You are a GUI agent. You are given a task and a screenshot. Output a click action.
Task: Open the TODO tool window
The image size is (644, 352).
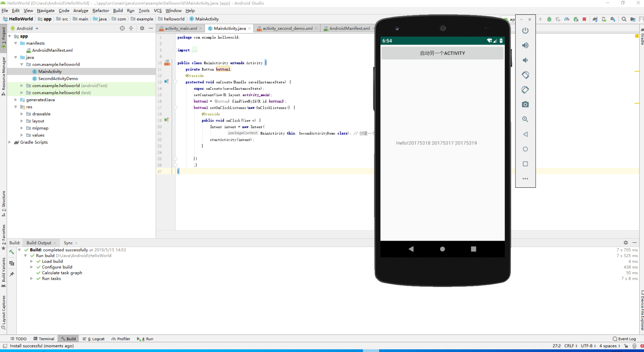[18, 339]
